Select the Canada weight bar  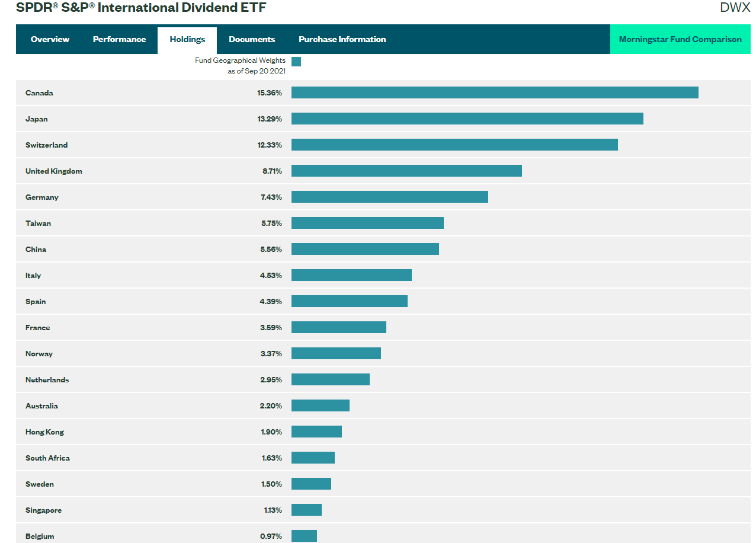point(495,92)
